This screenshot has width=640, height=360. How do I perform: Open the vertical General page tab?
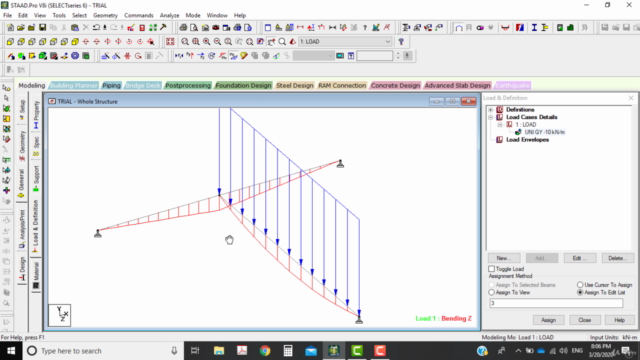pos(22,183)
